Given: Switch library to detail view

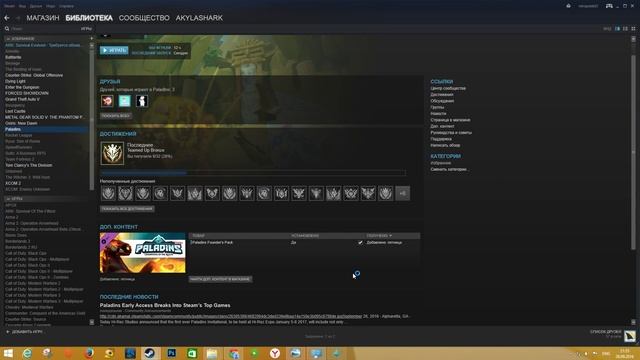Looking at the screenshot, I should (617, 29).
